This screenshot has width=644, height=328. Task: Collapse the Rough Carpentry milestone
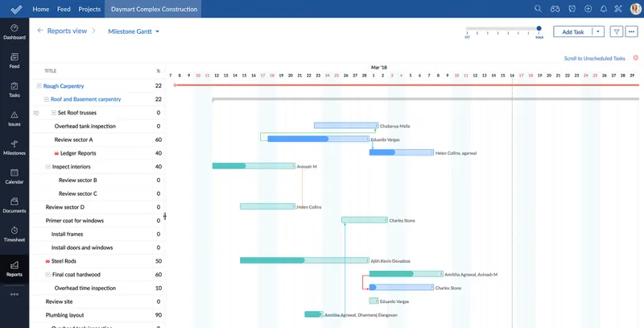point(39,86)
